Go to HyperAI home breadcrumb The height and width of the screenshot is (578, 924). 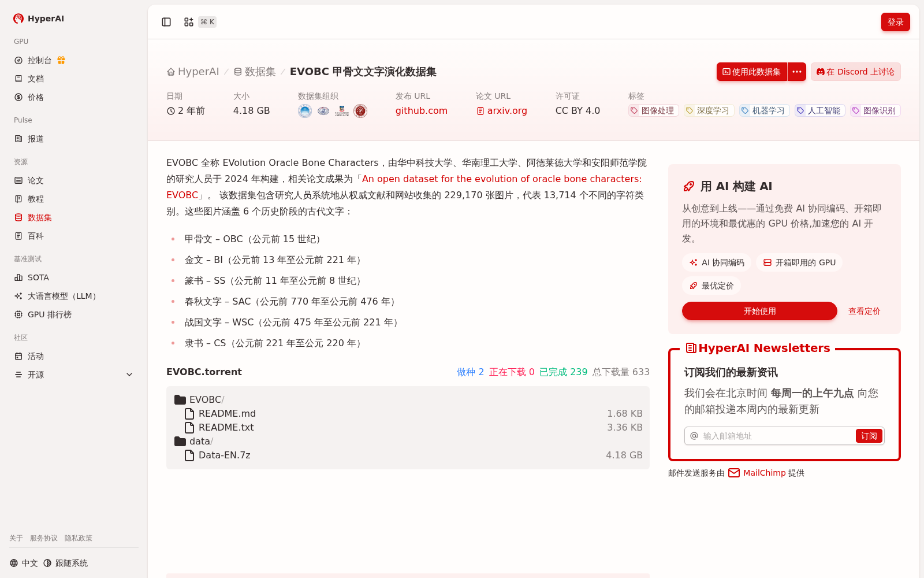(193, 72)
